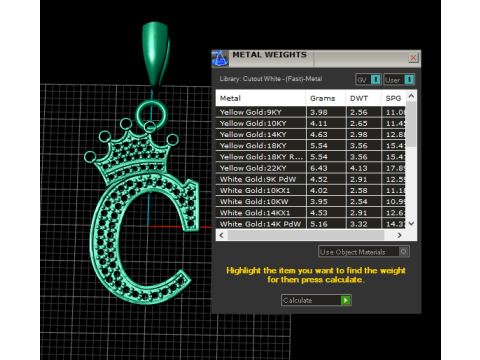Screen dimensions: 480x360
Task: Click the horizontal scrollbar thumb
Action: point(305,235)
